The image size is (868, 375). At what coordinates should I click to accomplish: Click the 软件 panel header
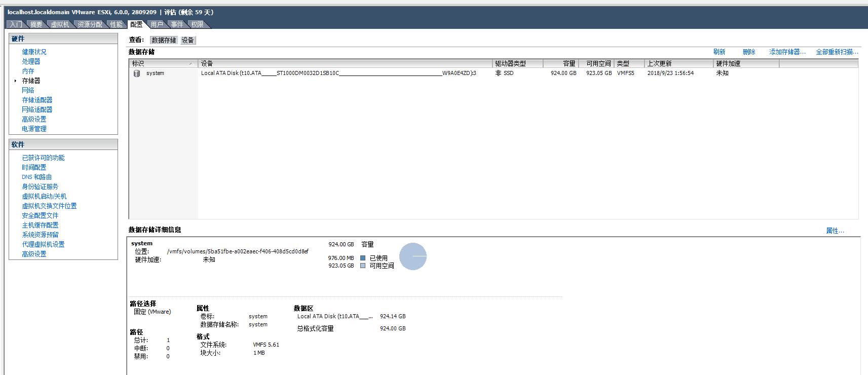pyautogui.click(x=63, y=144)
